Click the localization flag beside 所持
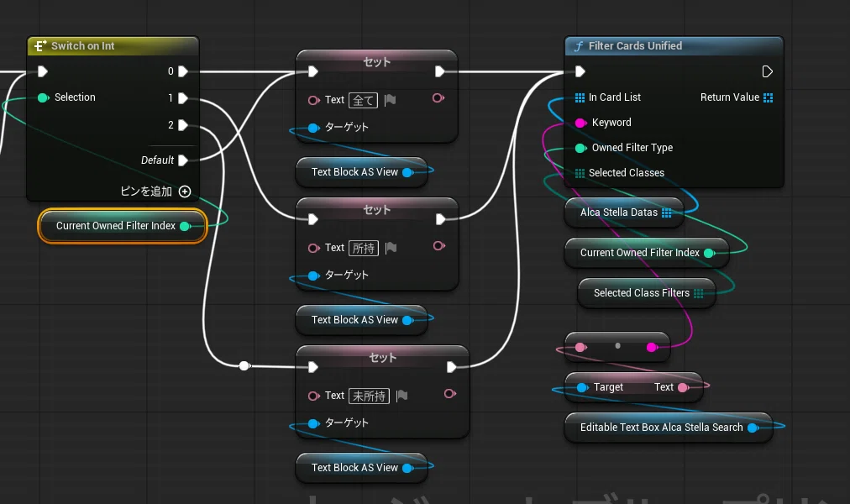850x504 pixels. tap(391, 248)
